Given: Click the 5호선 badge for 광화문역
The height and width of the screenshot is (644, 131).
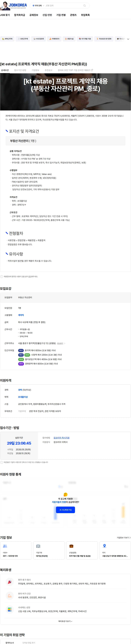Looking at the screenshot, I should pyautogui.click(x=21, y=364).
